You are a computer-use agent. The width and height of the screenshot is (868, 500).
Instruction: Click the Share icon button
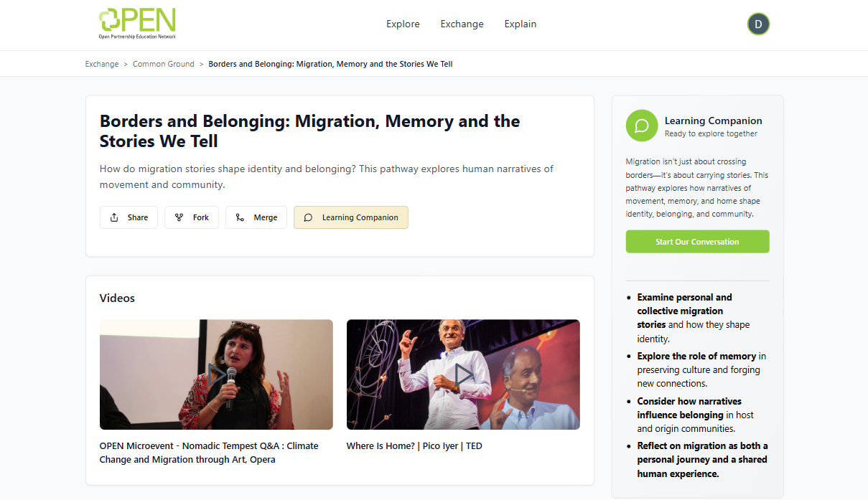[x=129, y=217]
